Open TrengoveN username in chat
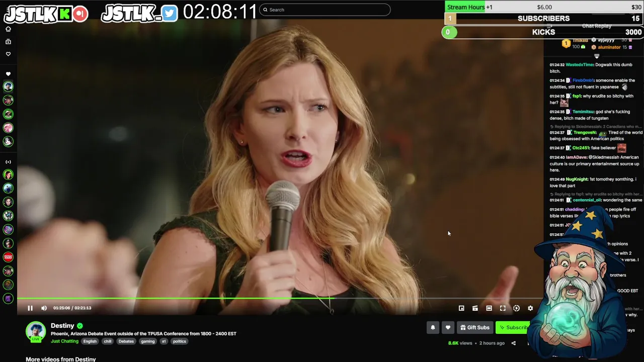The image size is (644, 362). (x=585, y=133)
